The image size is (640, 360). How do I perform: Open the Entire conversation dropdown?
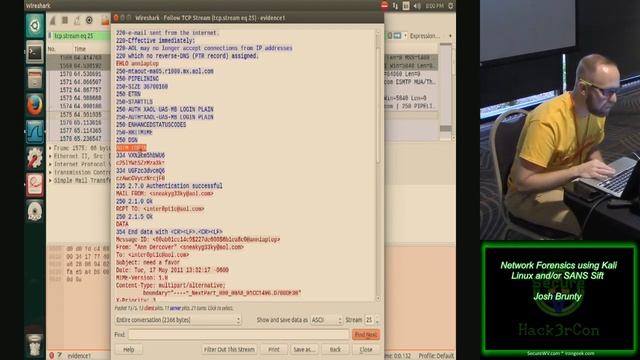(x=178, y=320)
